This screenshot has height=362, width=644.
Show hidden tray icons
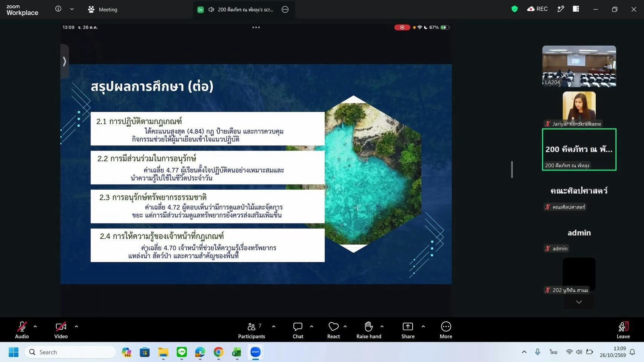(x=524, y=352)
